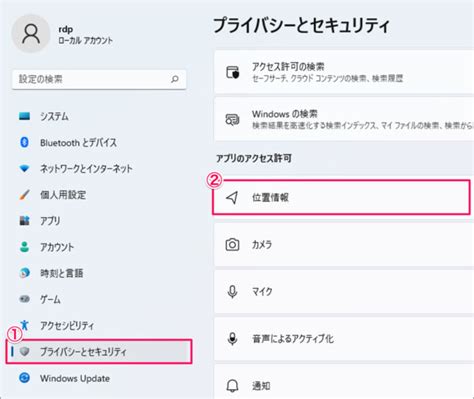Screen dimensions: 474x399
Task: Click the Bluetooth icon in sidebar
Action: click(24, 142)
